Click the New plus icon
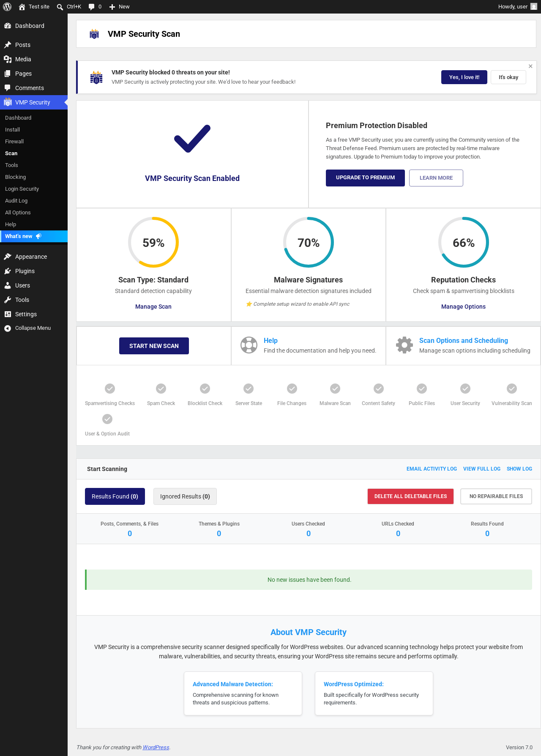The width and height of the screenshot is (541, 756). [x=112, y=7]
